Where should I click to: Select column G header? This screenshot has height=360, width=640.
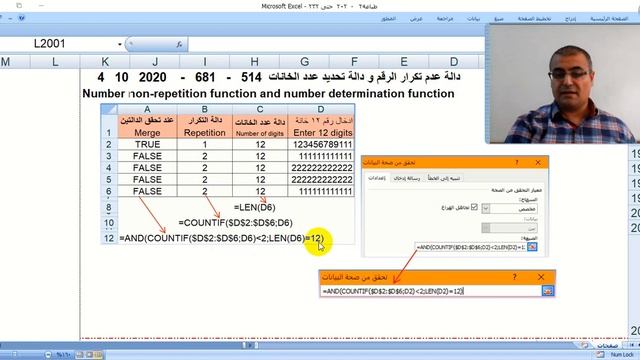[304, 62]
